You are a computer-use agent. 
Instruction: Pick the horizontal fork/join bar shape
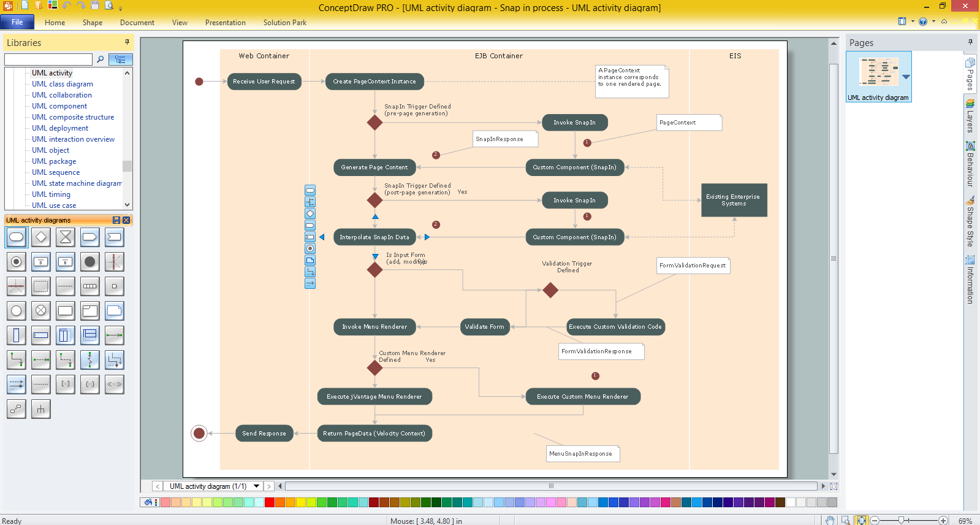tap(17, 286)
